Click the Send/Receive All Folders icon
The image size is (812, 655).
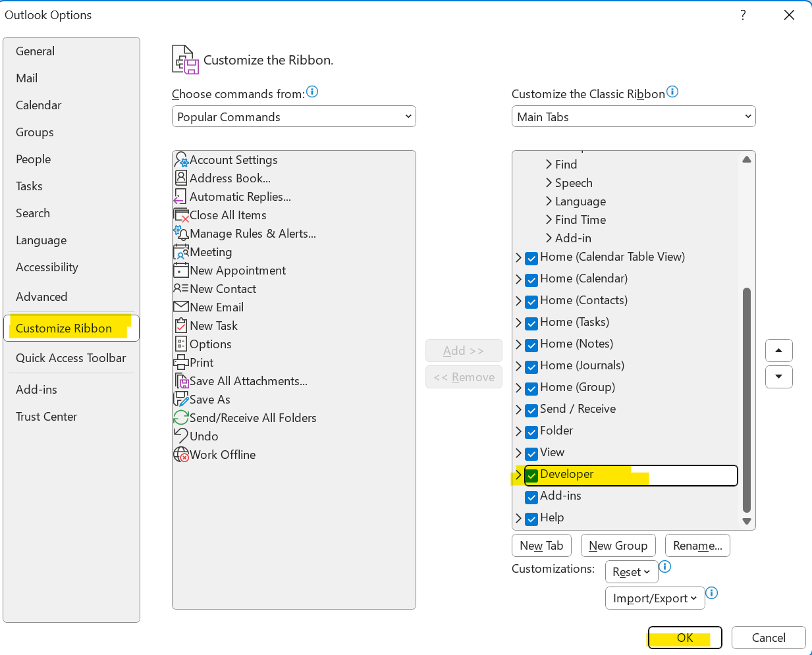pos(181,417)
